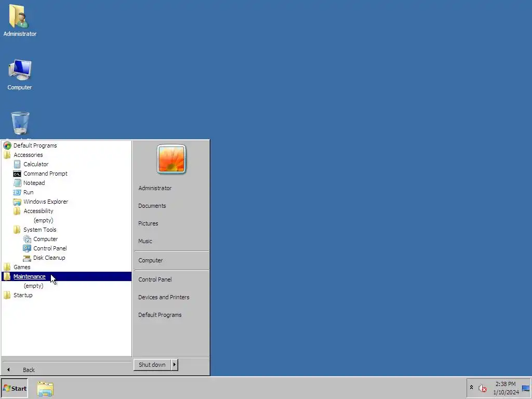The height and width of the screenshot is (399, 532).
Task: Click the Shut down button
Action: [152, 365]
